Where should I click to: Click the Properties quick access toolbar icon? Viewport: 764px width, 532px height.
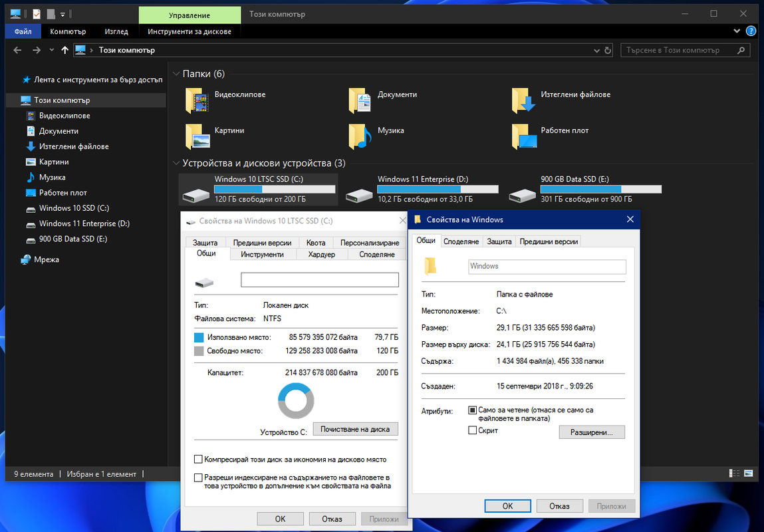37,14
